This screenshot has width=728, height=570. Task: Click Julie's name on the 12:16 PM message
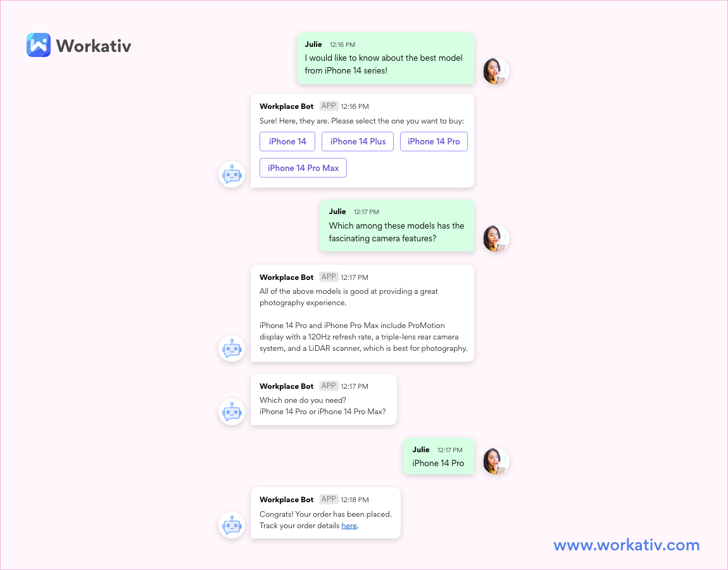(x=313, y=44)
